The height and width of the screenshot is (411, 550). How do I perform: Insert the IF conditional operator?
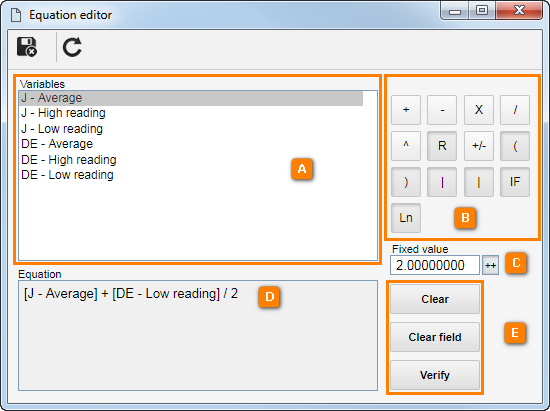515,182
